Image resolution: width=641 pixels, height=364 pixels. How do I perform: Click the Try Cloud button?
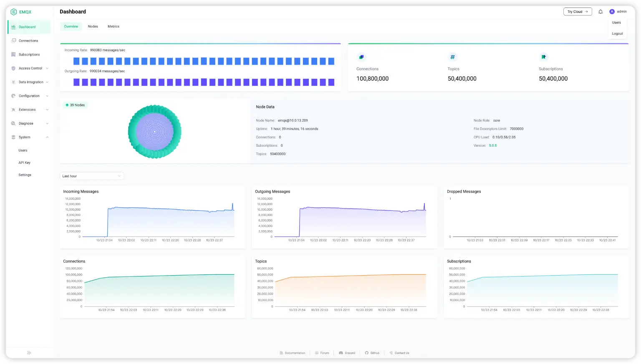point(578,11)
